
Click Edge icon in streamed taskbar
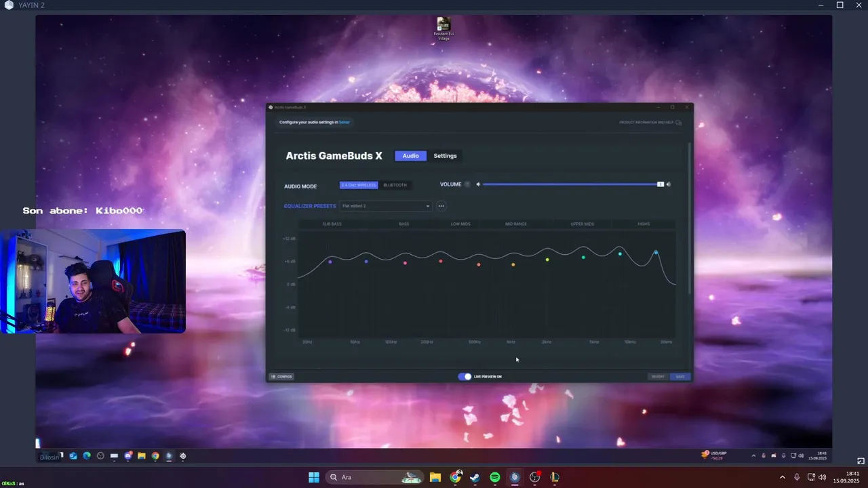coord(87,456)
